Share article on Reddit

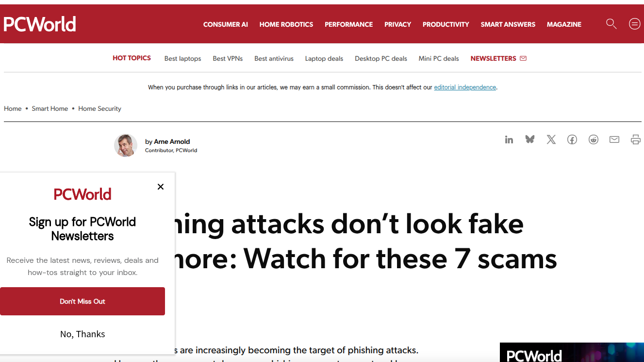pos(594,140)
